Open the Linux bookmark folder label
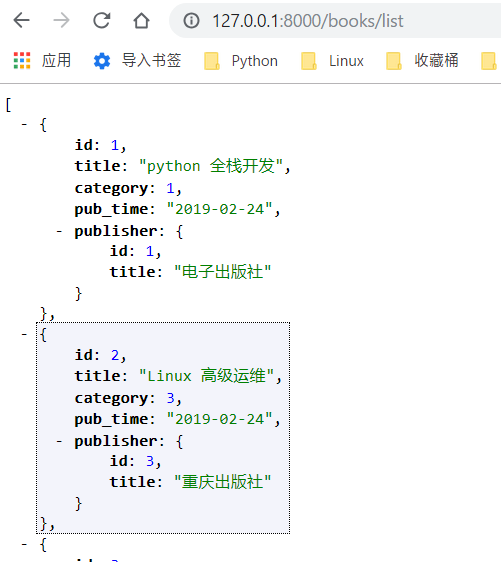Image resolution: width=501 pixels, height=562 pixels. [x=346, y=61]
